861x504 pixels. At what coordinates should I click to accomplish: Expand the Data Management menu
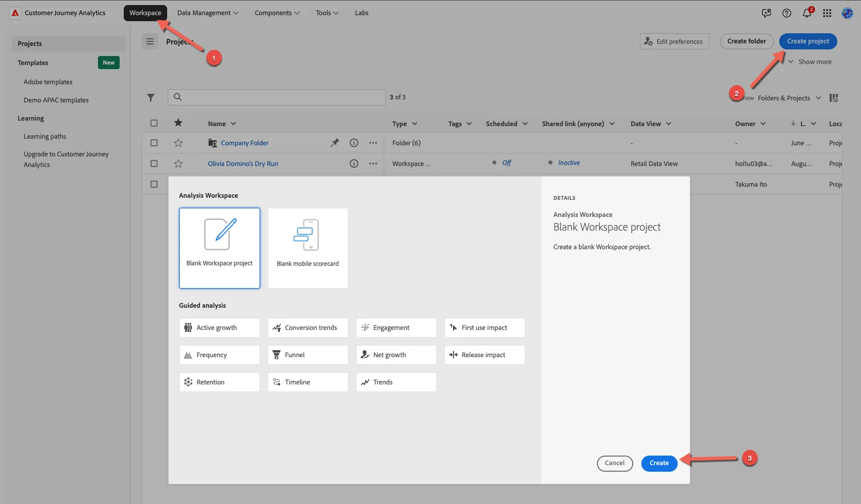point(208,13)
